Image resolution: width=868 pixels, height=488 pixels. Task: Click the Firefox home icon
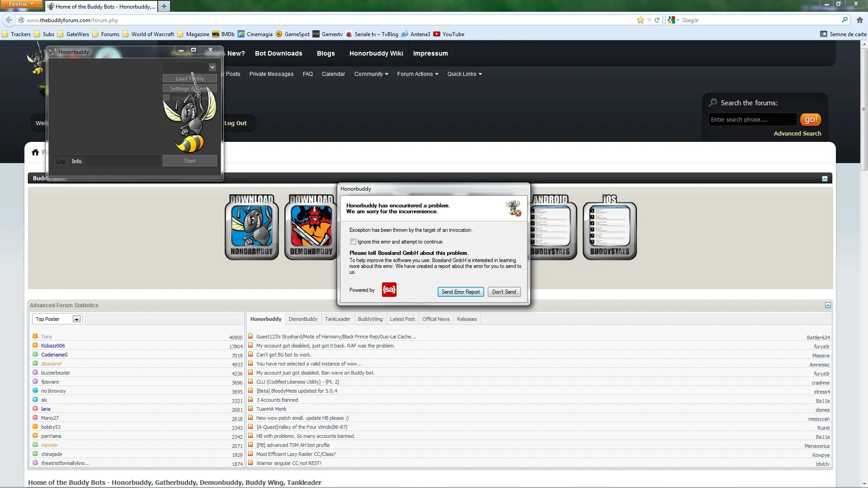(860, 20)
